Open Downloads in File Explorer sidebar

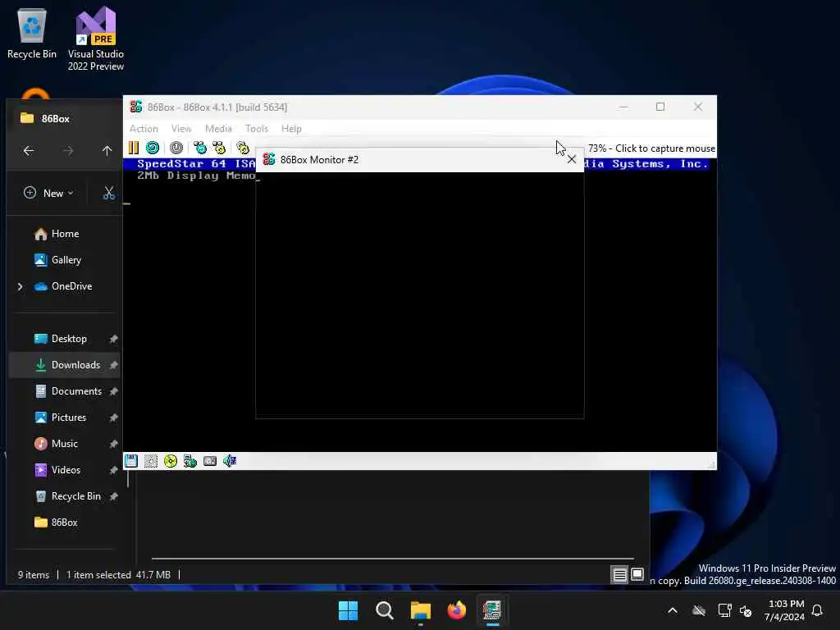64,365
